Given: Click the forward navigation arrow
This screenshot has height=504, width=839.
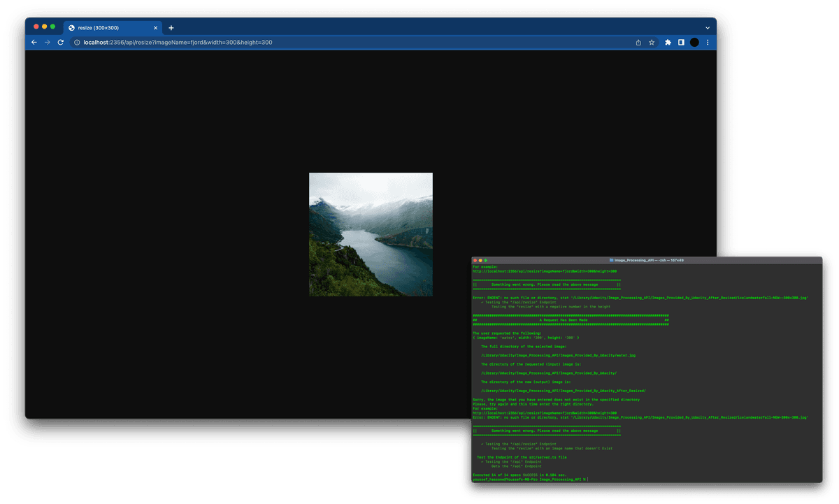Looking at the screenshot, I should 47,42.
